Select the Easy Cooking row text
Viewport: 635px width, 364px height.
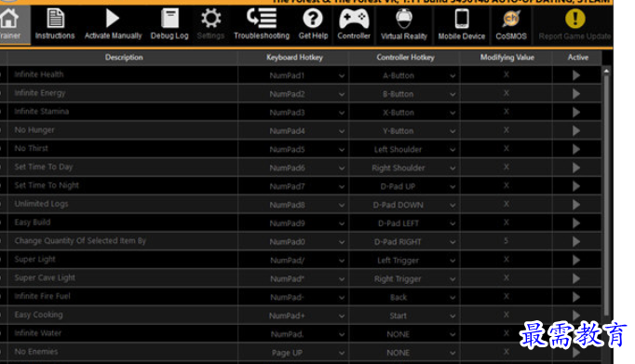38,315
